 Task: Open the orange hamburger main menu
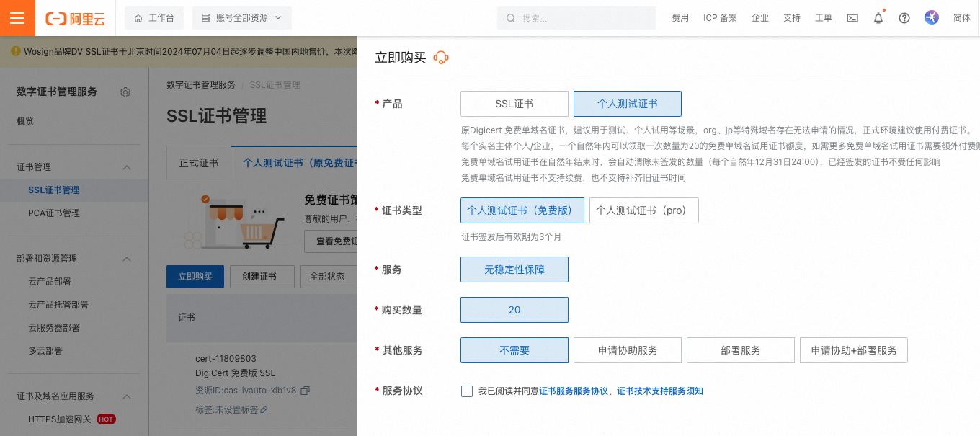[17, 18]
